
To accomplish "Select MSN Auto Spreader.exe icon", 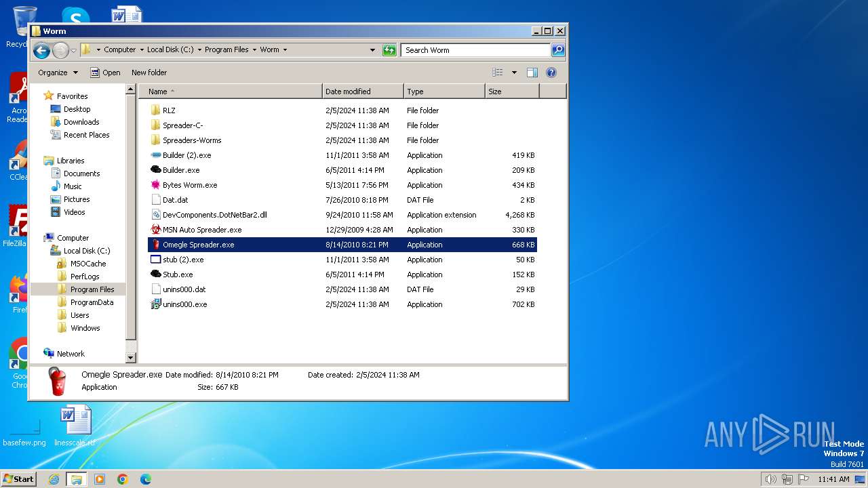I will 155,230.
